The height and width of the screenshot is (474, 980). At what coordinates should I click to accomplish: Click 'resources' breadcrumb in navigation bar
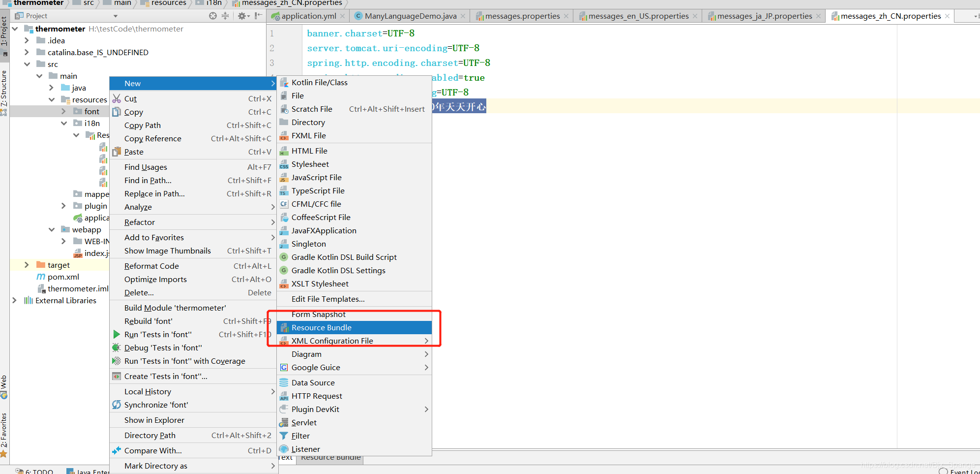point(168,3)
